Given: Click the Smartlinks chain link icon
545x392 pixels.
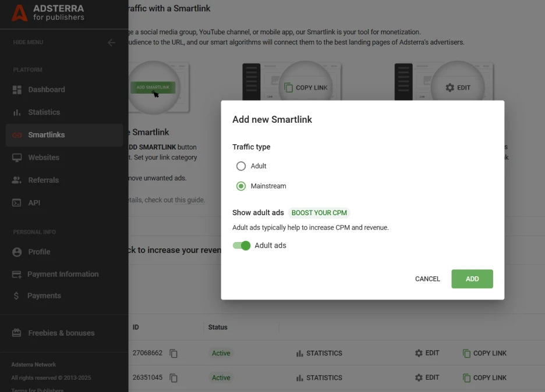Looking at the screenshot, I should point(17,135).
